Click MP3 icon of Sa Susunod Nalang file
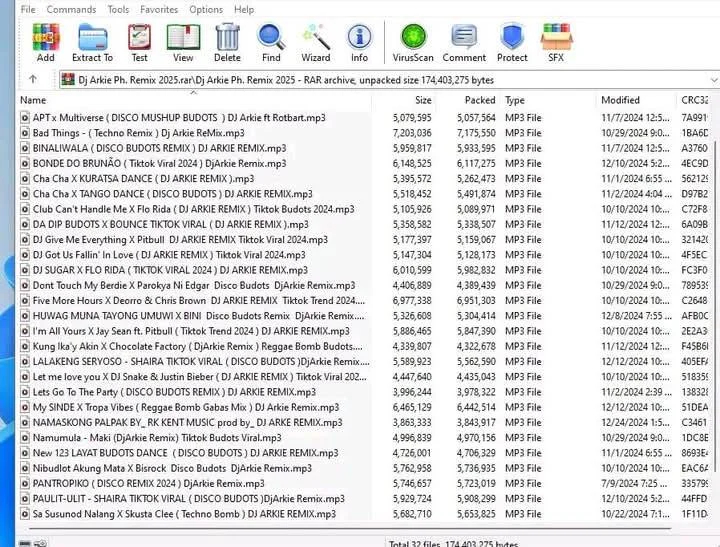 (25, 514)
